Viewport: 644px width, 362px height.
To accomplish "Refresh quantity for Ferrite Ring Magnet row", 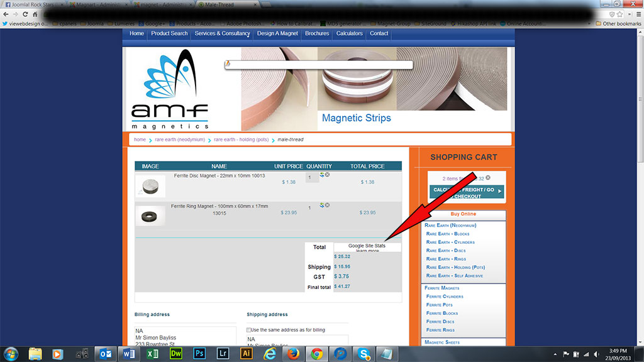I will coord(322,206).
